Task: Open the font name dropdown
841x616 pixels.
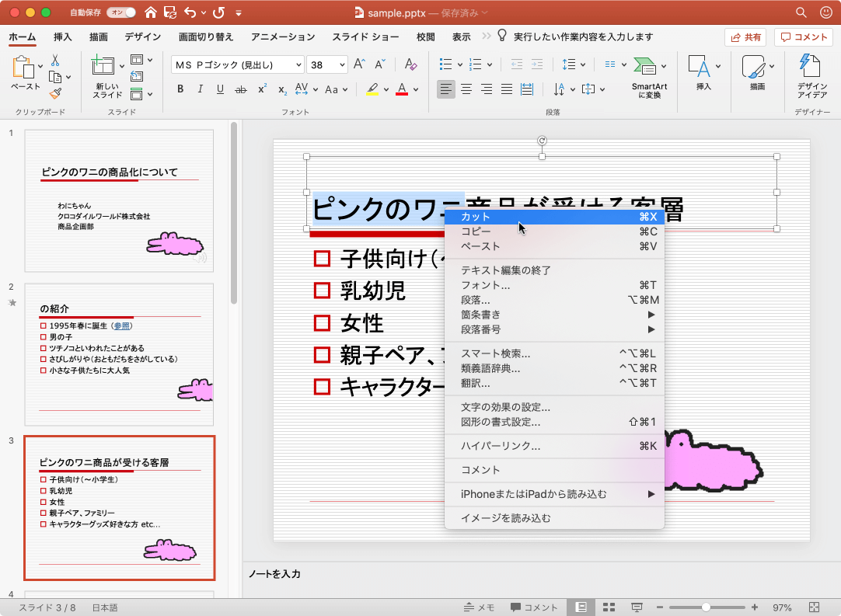Action: click(x=298, y=65)
